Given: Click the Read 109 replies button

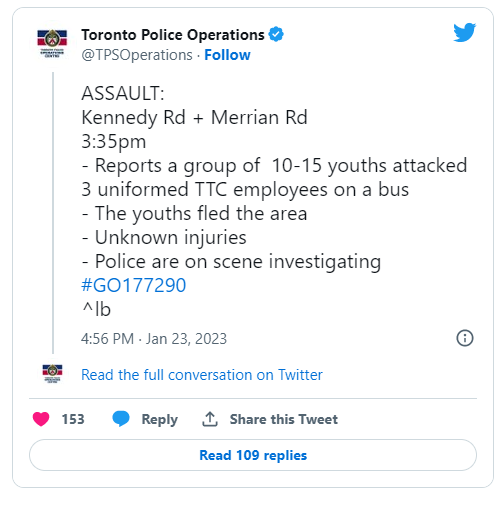Looking at the screenshot, I should pyautogui.click(x=253, y=455).
